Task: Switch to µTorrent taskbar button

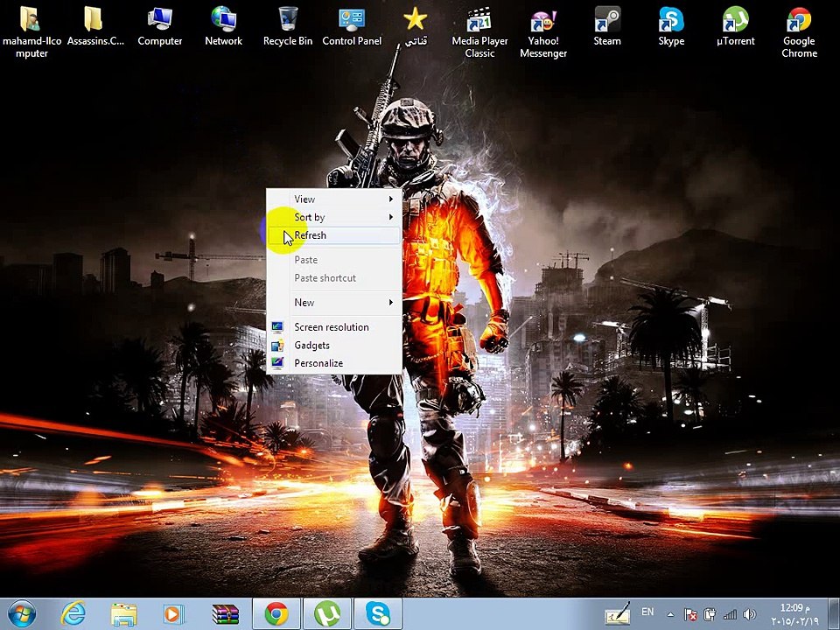Action: (327, 614)
